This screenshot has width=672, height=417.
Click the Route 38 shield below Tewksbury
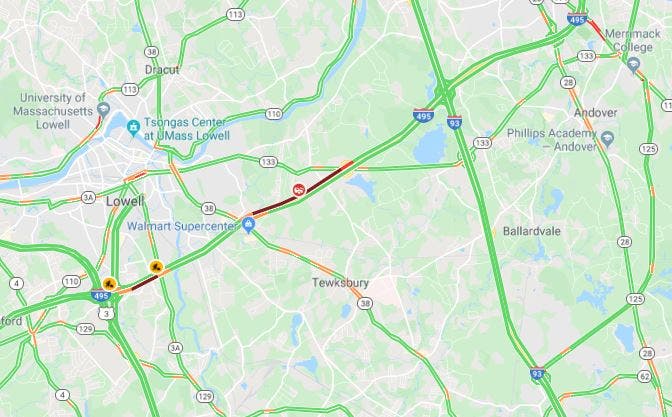click(365, 303)
